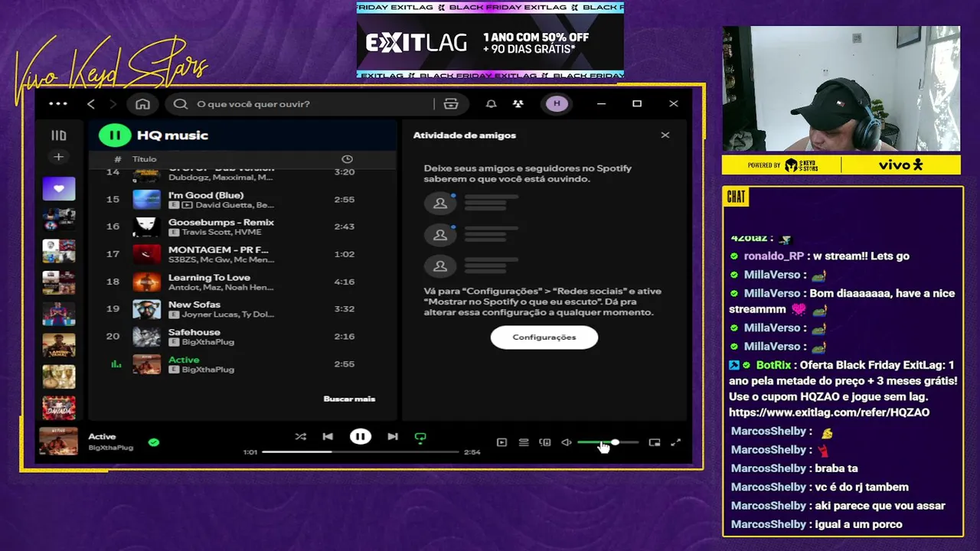This screenshot has height=551, width=980.
Task: Click the Goosebumps album cover thumbnail
Action: pos(146,227)
